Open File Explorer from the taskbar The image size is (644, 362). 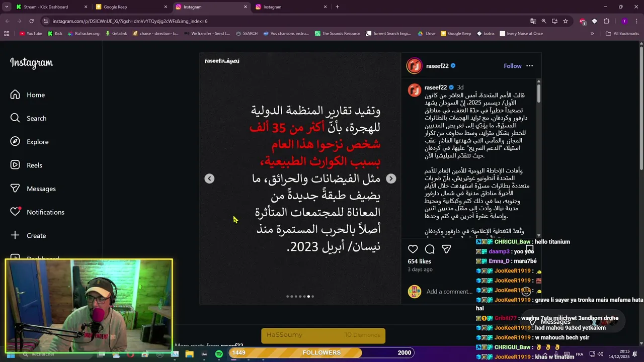tap(189, 354)
